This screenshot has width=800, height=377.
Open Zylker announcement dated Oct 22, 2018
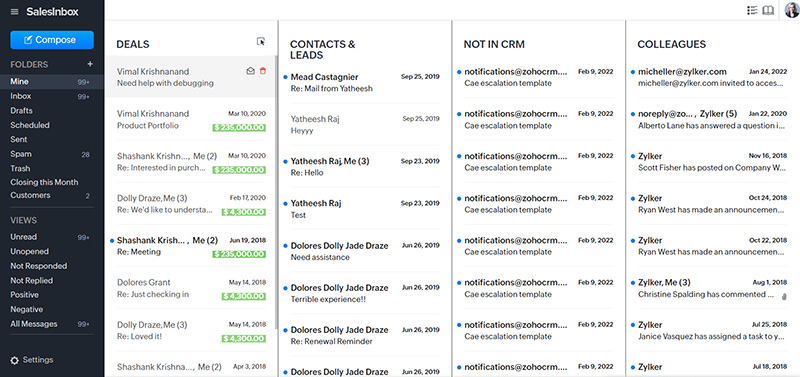tap(711, 245)
